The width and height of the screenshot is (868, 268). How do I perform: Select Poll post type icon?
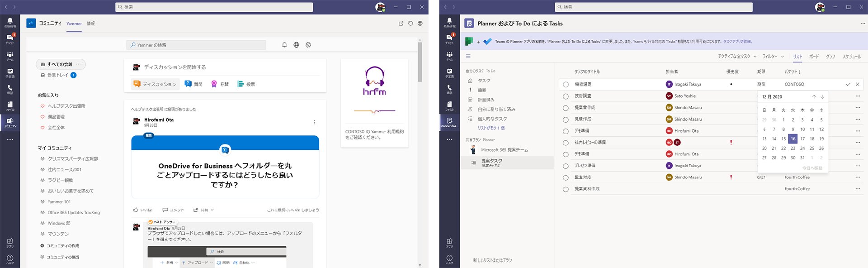point(246,84)
